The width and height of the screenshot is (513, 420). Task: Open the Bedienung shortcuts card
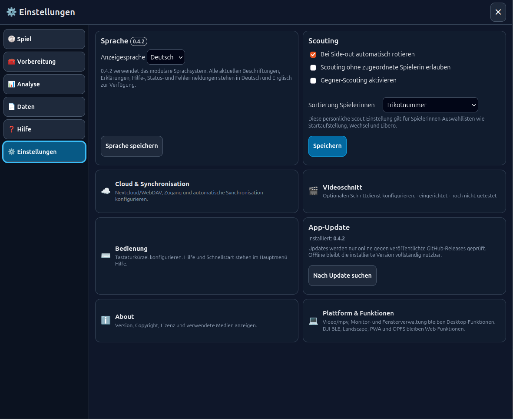(x=197, y=256)
